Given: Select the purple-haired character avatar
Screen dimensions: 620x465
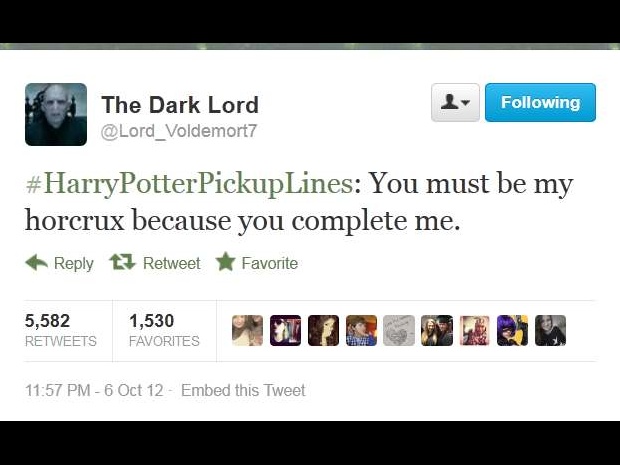Looking at the screenshot, I should coord(512,331).
